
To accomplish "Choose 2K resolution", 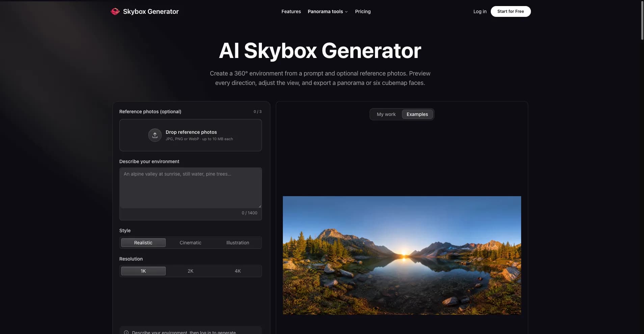I will [x=190, y=271].
